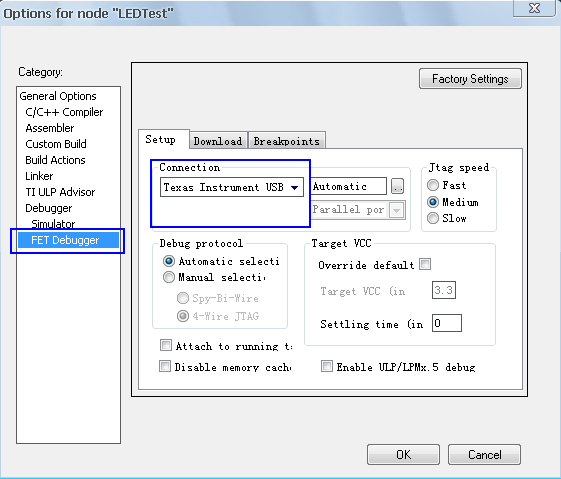Click the Factory Settings button
Screen dimensions: 561x479
coord(470,79)
